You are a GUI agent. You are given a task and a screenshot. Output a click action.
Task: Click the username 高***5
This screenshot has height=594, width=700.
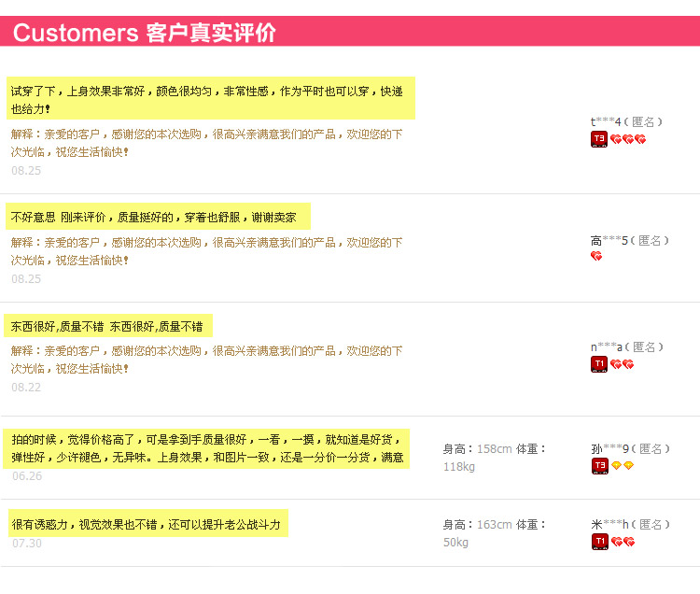(609, 240)
